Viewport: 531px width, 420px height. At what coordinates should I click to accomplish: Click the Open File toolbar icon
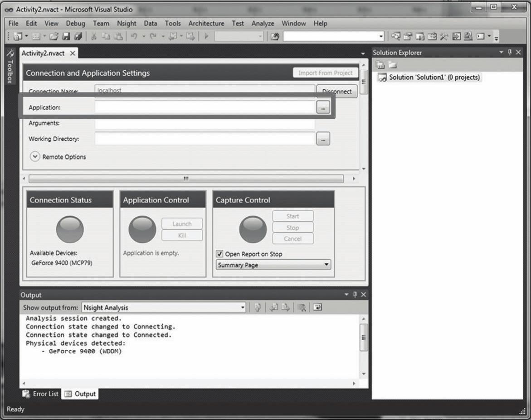click(54, 36)
